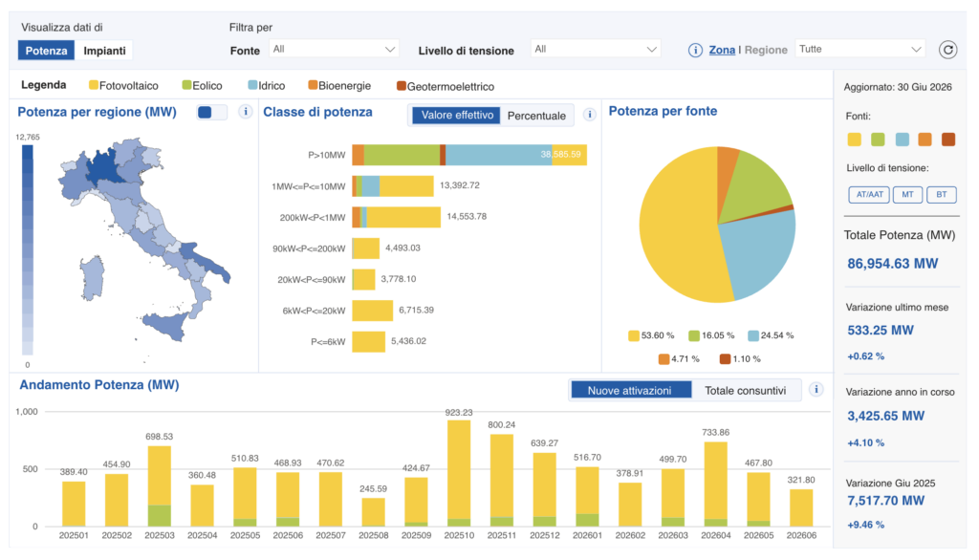Switch Classe di potenza to Percentuale

[x=536, y=116]
